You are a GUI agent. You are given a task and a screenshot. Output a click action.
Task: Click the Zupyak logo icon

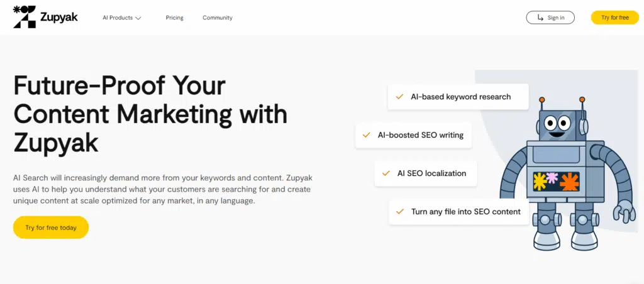[x=25, y=17]
